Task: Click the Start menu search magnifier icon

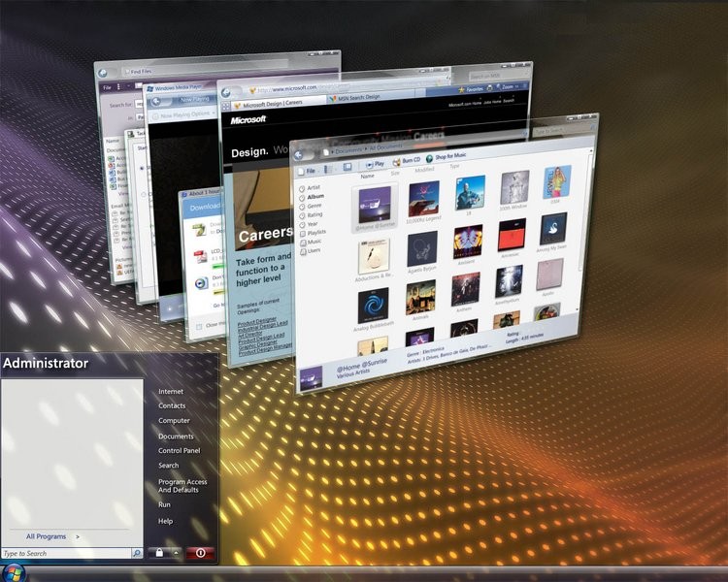Action: [x=137, y=553]
